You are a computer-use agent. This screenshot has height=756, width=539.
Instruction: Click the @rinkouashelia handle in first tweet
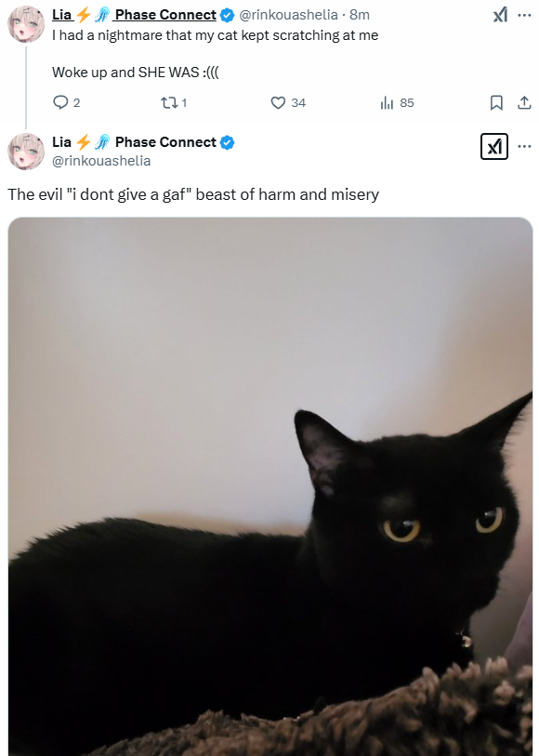288,15
